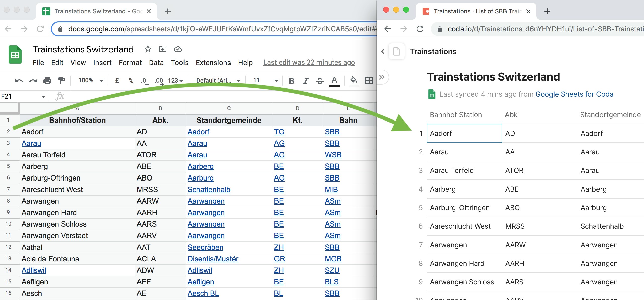644x300 pixels.
Task: Open the 100% zoom dropdown
Action: point(90,80)
